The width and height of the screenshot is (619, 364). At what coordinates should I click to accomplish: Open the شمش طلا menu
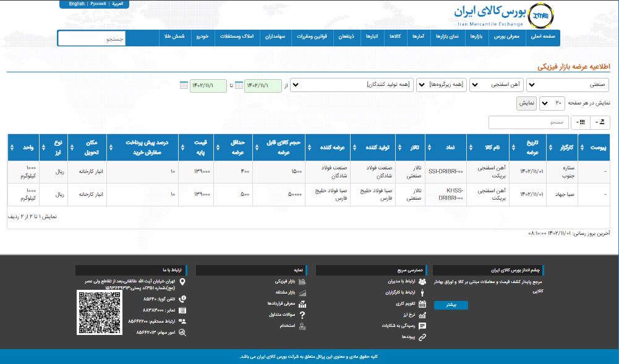[174, 36]
